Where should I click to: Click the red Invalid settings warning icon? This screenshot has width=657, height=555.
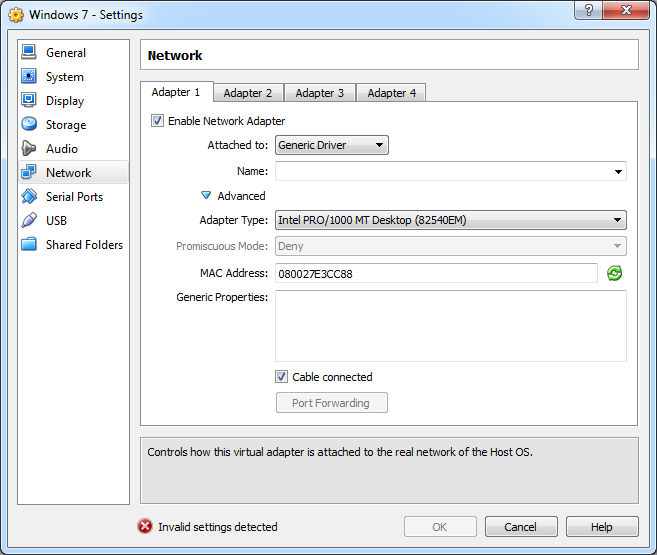145,526
